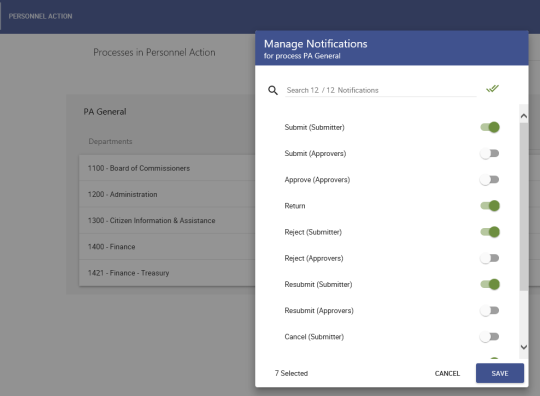The height and width of the screenshot is (396, 540).
Task: Enable Resubmit (Approvers) notification
Action: tap(490, 311)
